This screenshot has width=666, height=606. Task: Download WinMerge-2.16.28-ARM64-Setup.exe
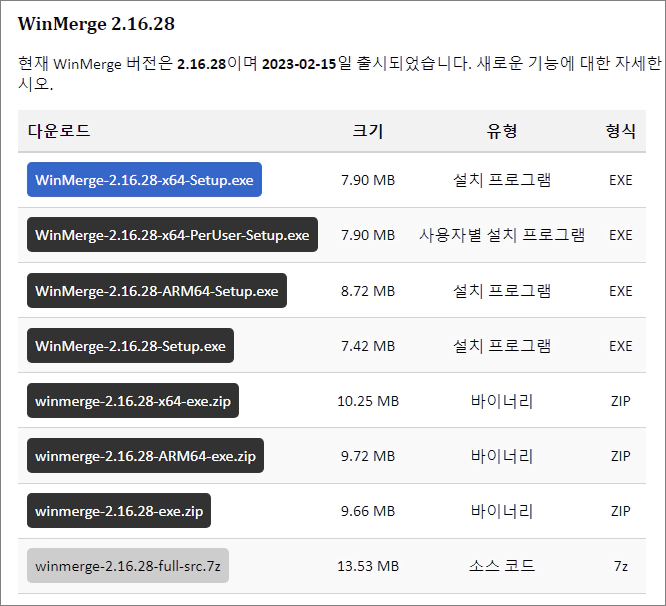157,291
